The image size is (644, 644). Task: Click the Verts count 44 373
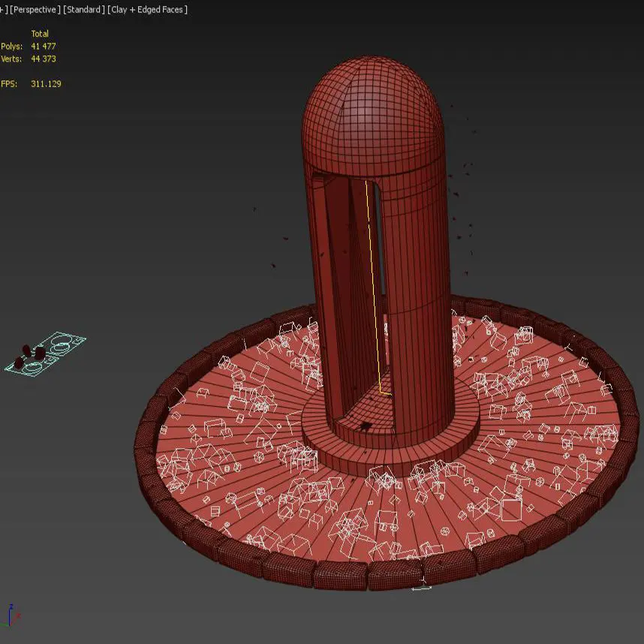click(x=43, y=59)
